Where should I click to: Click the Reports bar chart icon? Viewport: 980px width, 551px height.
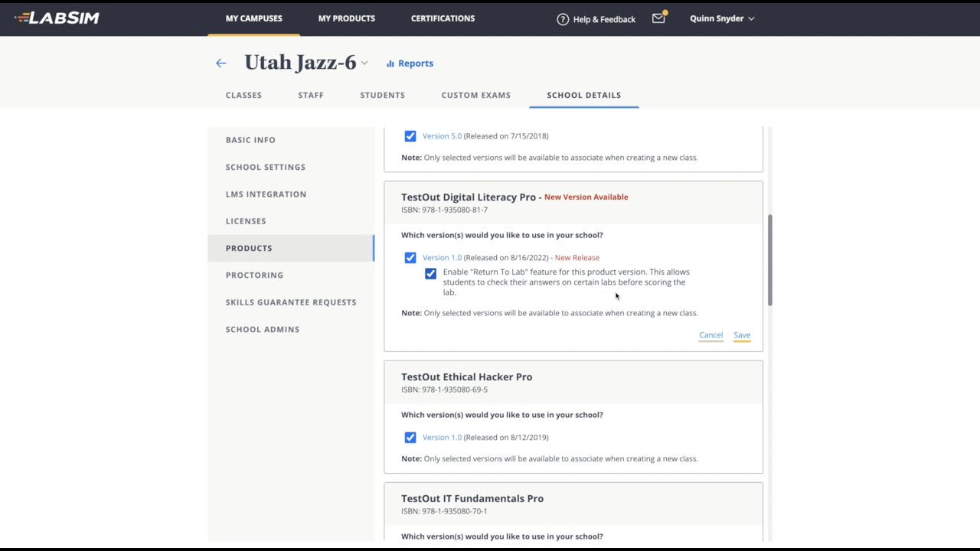click(390, 64)
